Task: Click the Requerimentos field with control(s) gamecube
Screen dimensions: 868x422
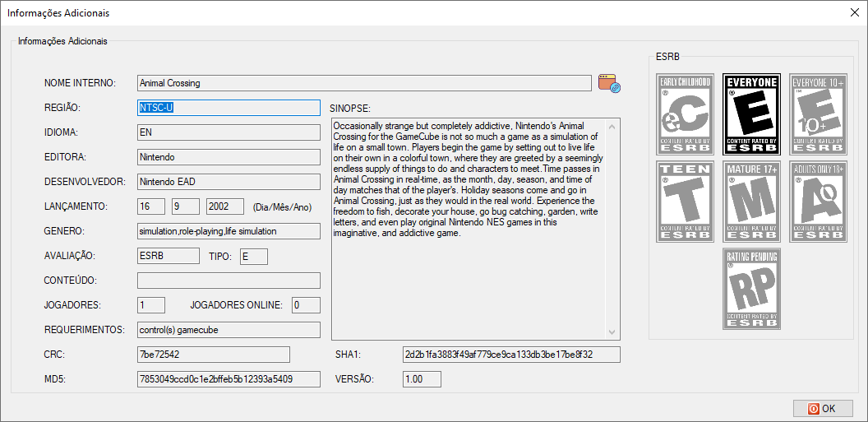Action: pyautogui.click(x=229, y=330)
